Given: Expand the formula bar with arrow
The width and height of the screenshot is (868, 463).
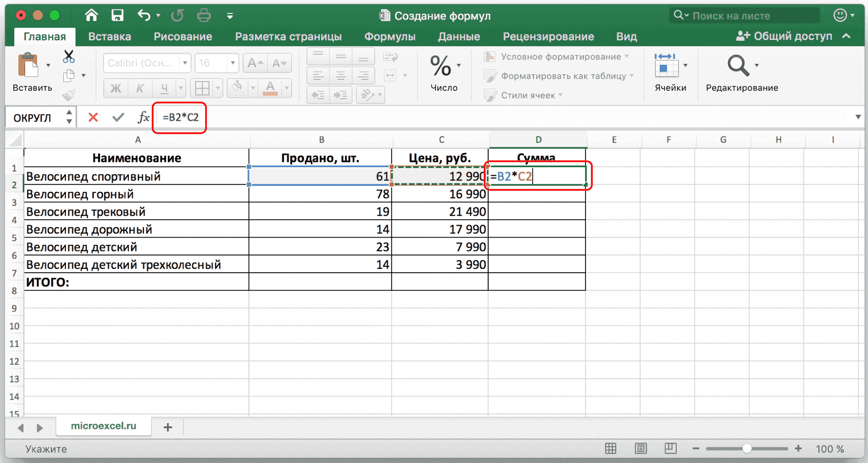Looking at the screenshot, I should pos(858,117).
